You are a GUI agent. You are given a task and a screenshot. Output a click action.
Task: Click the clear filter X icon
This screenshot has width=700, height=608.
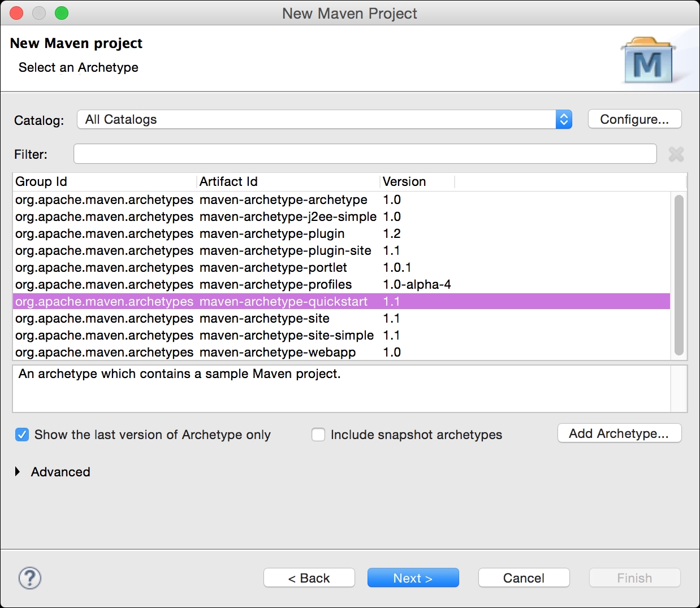click(x=676, y=154)
